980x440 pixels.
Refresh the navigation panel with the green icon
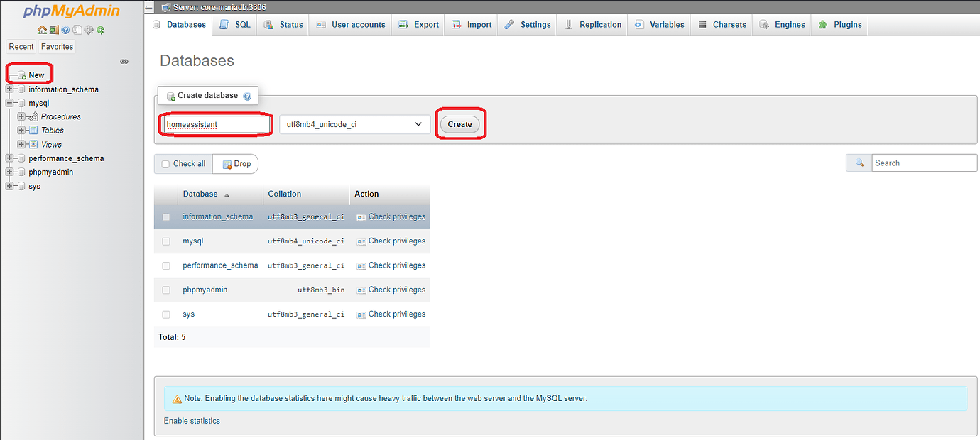(x=100, y=30)
